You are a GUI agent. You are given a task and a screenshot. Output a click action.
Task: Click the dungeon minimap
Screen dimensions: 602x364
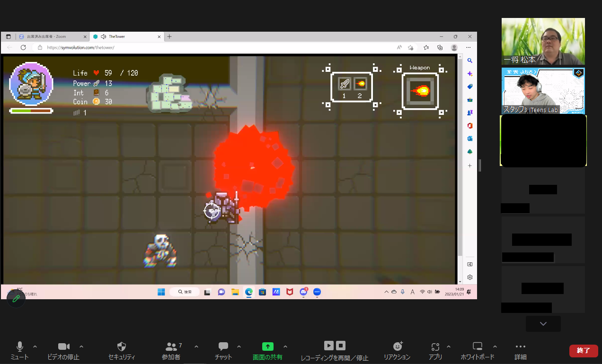170,93
